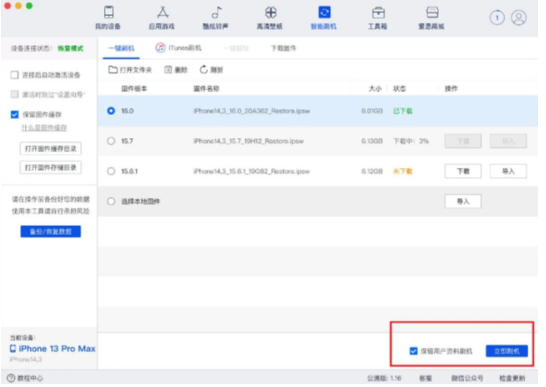The width and height of the screenshot is (546, 387).
Task: Click the 固件版本 column header
Action: coord(135,90)
